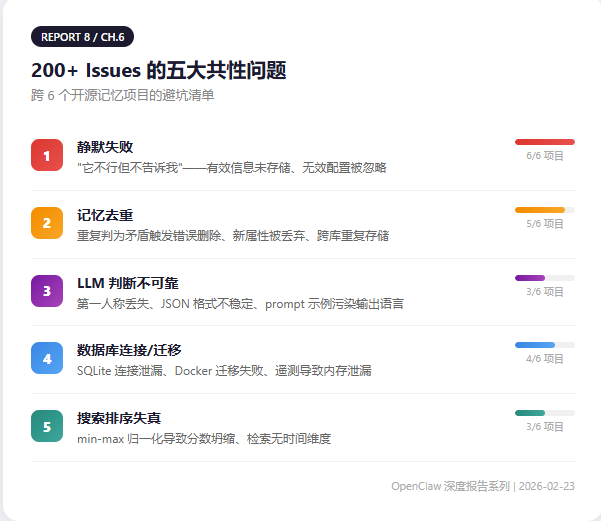Select the 搜索排序失真 heading
The image size is (601, 521).
coord(119,418)
